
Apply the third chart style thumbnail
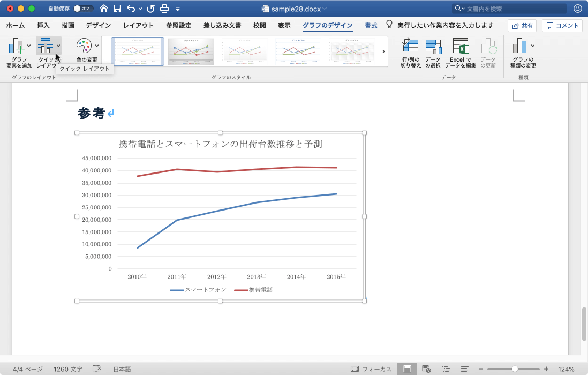[x=245, y=51]
